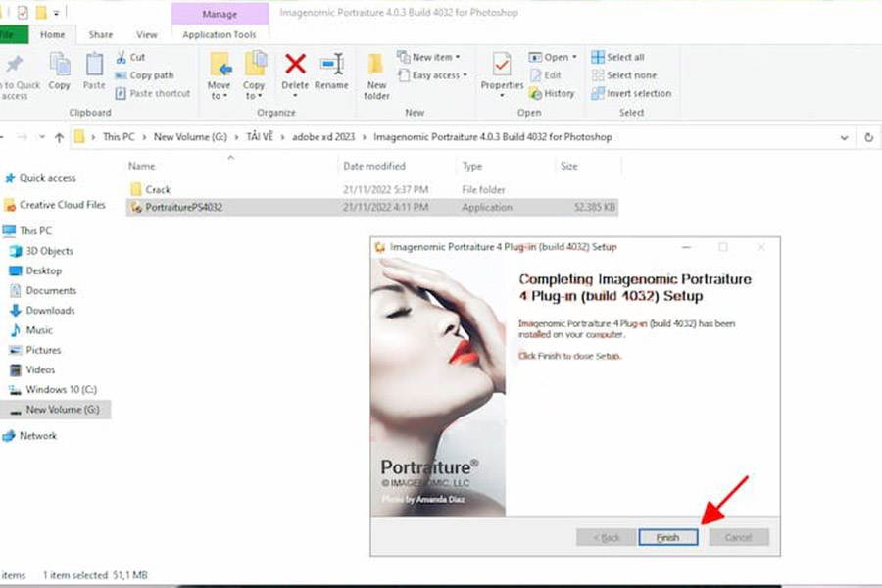Click Copy path in ribbon
The height and width of the screenshot is (588, 882).
pyautogui.click(x=145, y=74)
